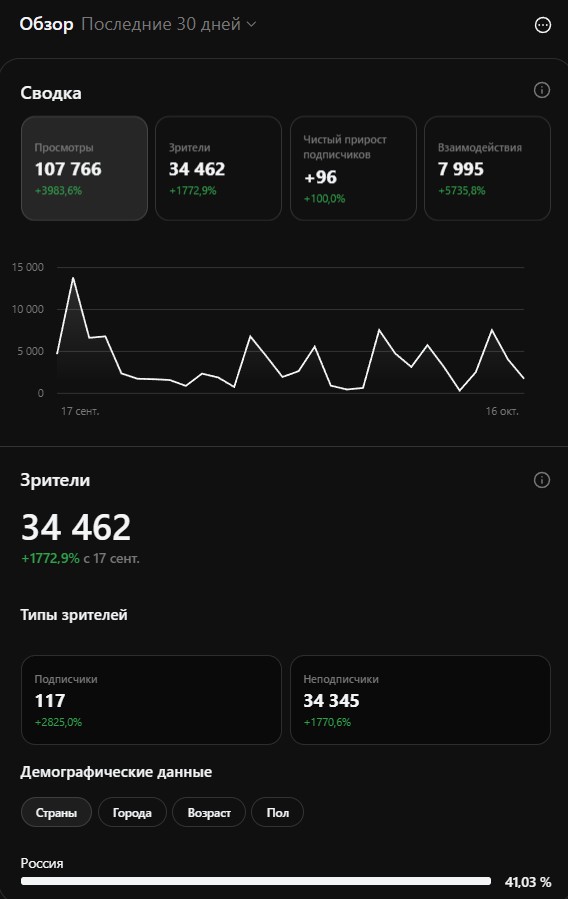
Task: Select the Чистый прирост подписчиков card
Action: [353, 169]
